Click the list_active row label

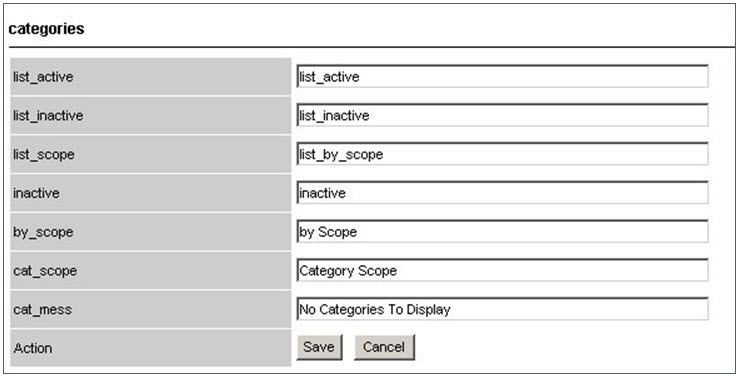pyautogui.click(x=43, y=77)
